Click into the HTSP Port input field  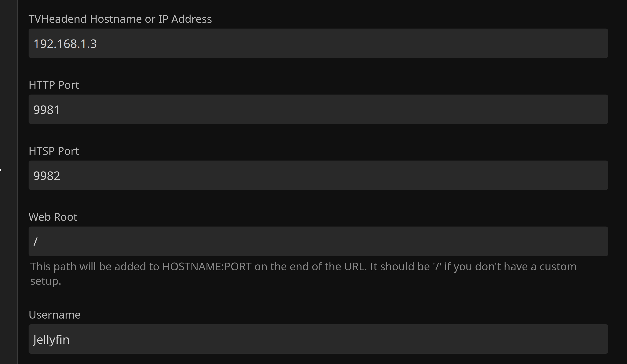click(318, 175)
